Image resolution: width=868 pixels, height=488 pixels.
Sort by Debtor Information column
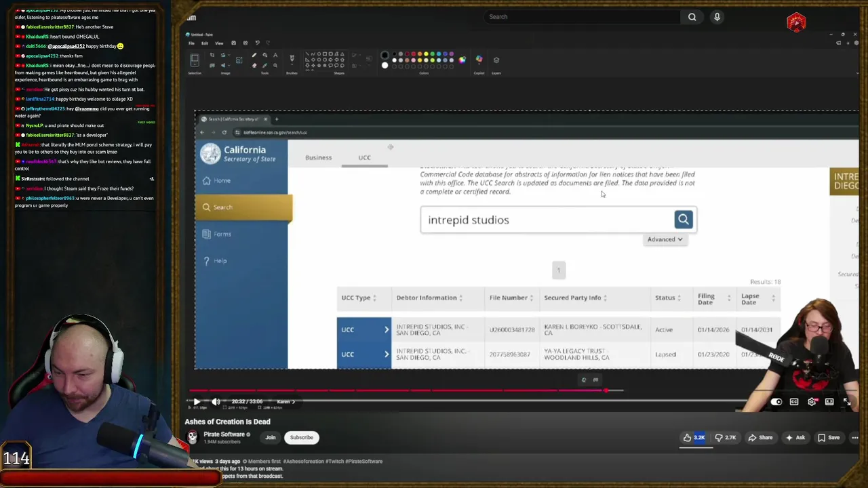pyautogui.click(x=430, y=298)
